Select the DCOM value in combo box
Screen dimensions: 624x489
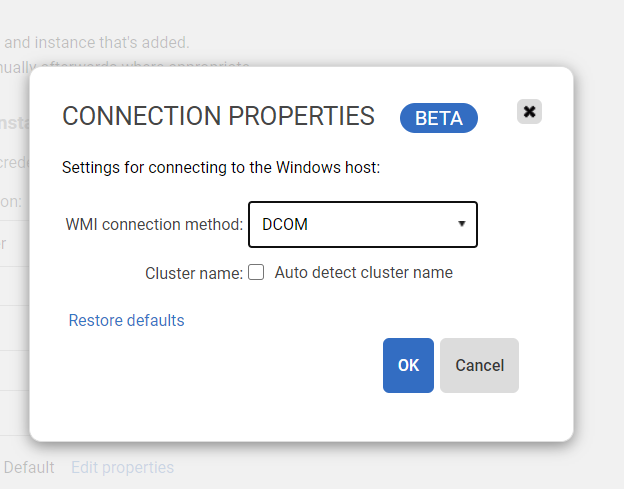285,224
